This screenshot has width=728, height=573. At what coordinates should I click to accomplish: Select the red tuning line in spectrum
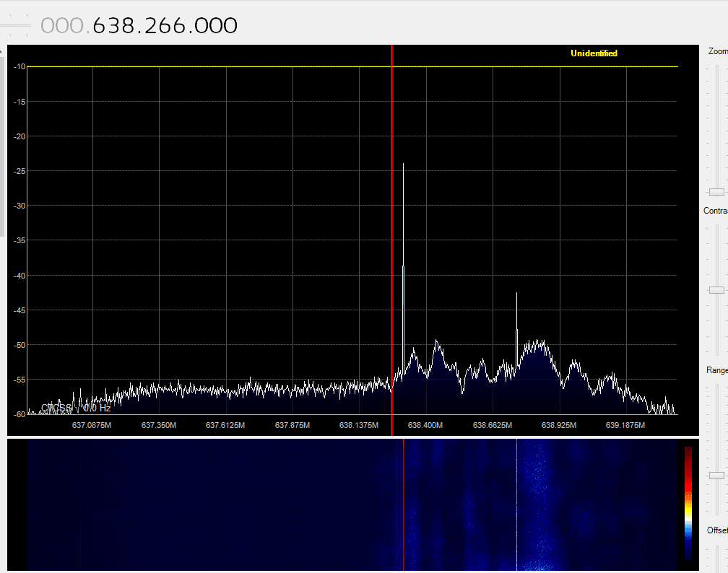click(391, 216)
